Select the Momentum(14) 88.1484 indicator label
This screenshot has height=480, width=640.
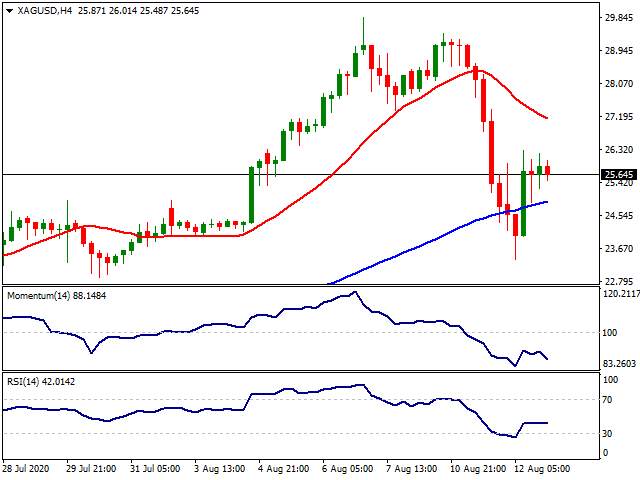56,296
